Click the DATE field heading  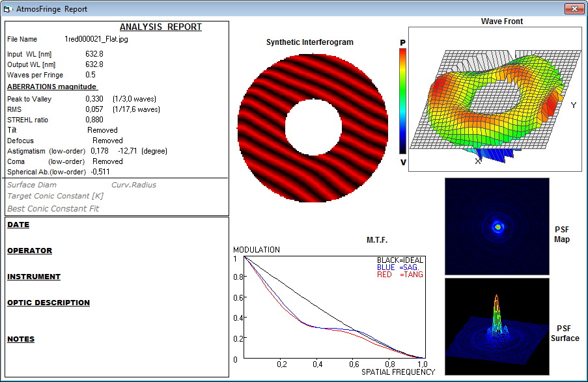pyautogui.click(x=18, y=225)
